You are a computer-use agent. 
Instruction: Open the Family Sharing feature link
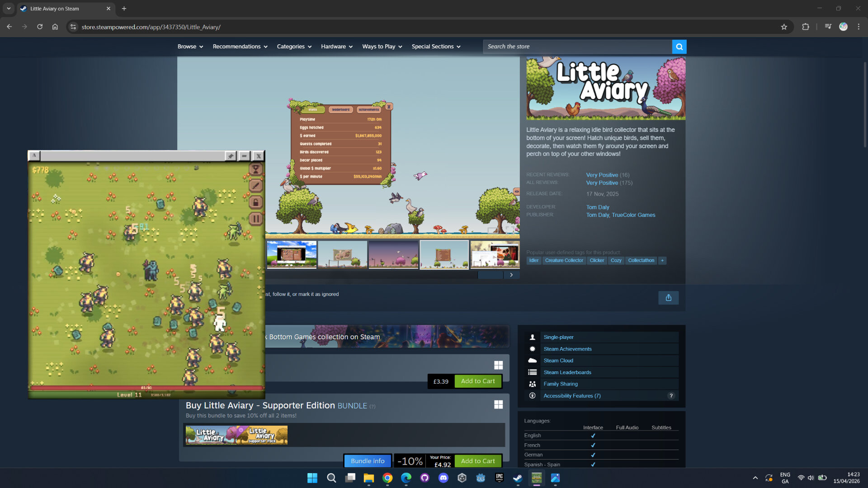click(x=561, y=384)
